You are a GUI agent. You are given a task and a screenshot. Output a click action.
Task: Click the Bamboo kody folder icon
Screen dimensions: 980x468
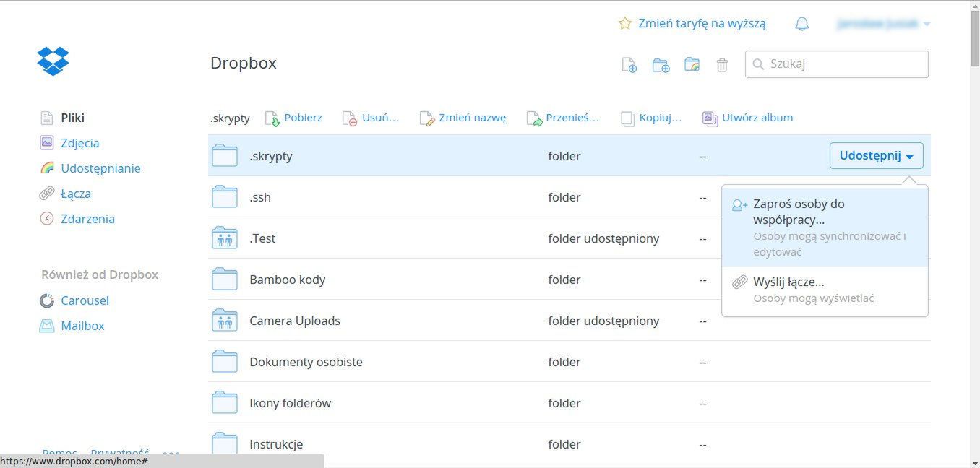click(225, 279)
